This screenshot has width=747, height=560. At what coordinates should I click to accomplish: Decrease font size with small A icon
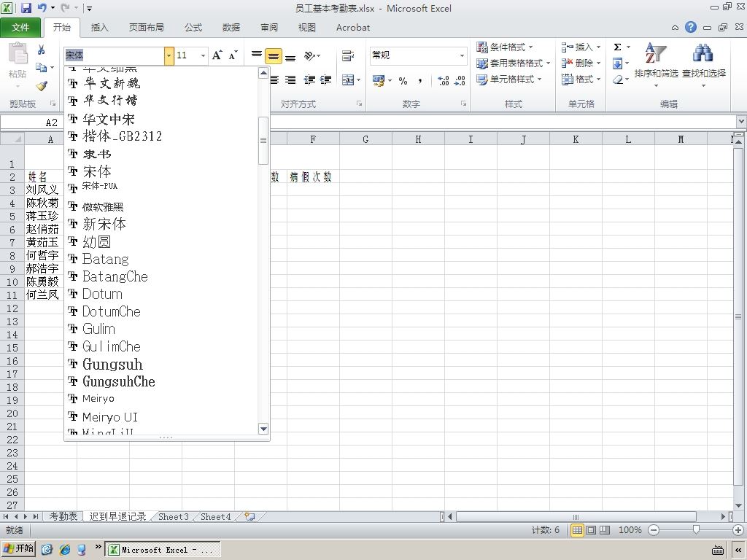[233, 55]
